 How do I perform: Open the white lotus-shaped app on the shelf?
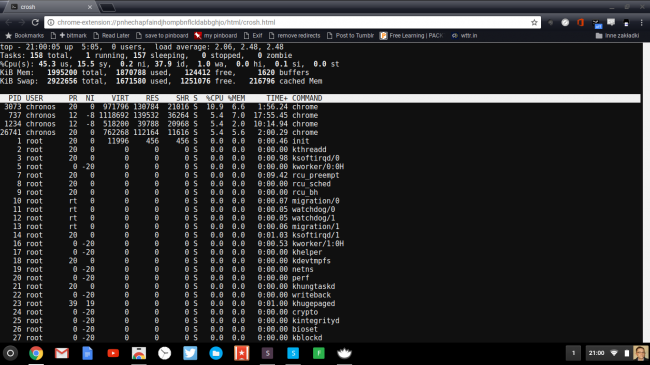pyautogui.click(x=344, y=353)
